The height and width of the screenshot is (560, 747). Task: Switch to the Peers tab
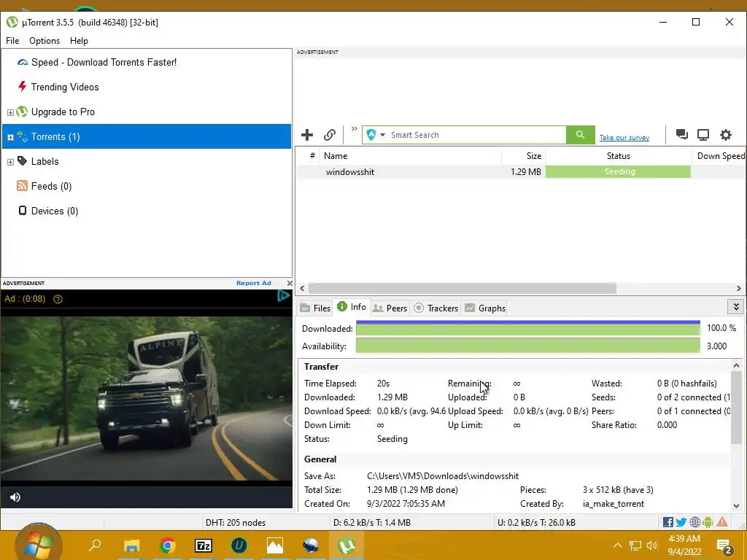[x=390, y=308]
